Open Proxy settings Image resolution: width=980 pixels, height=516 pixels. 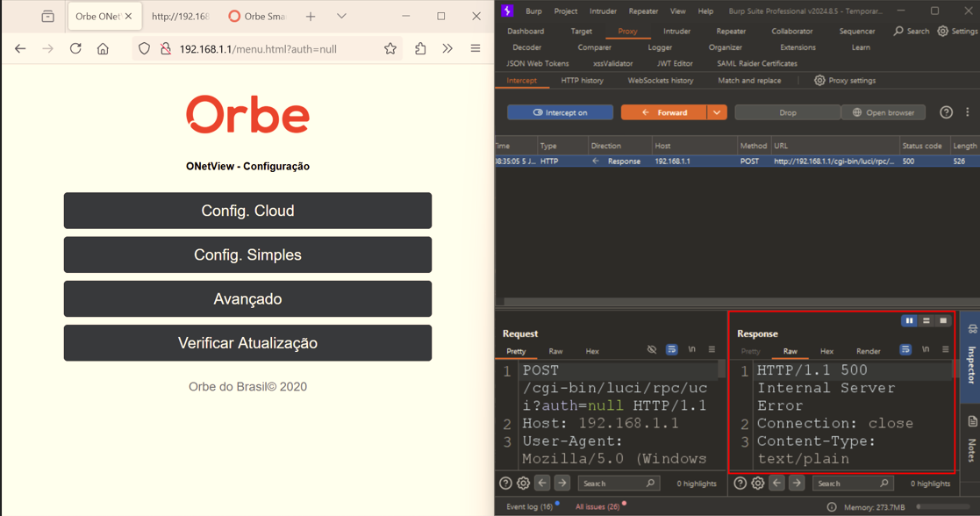click(845, 81)
